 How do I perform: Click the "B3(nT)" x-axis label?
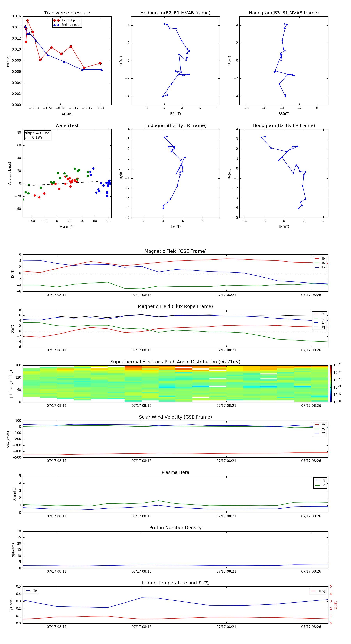284,114
